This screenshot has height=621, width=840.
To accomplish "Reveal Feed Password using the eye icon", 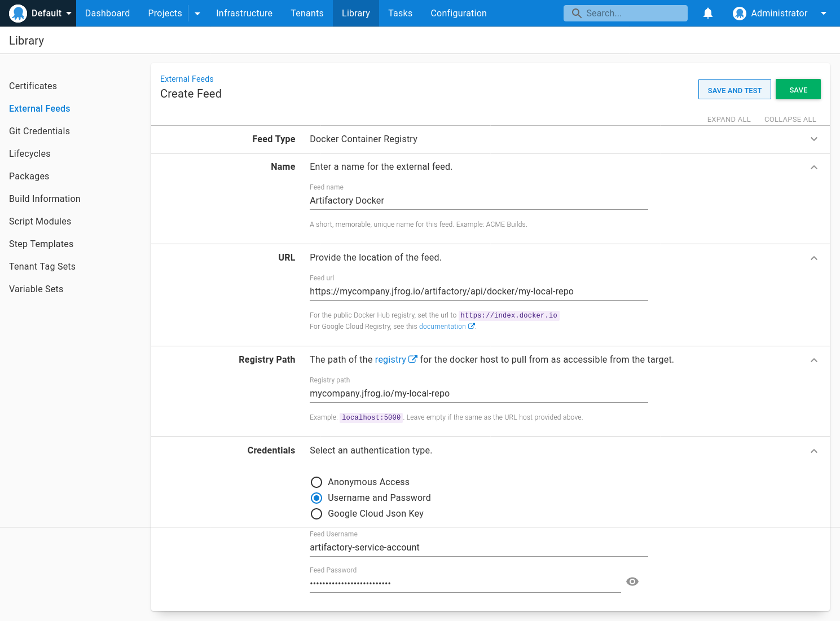I will pos(632,582).
